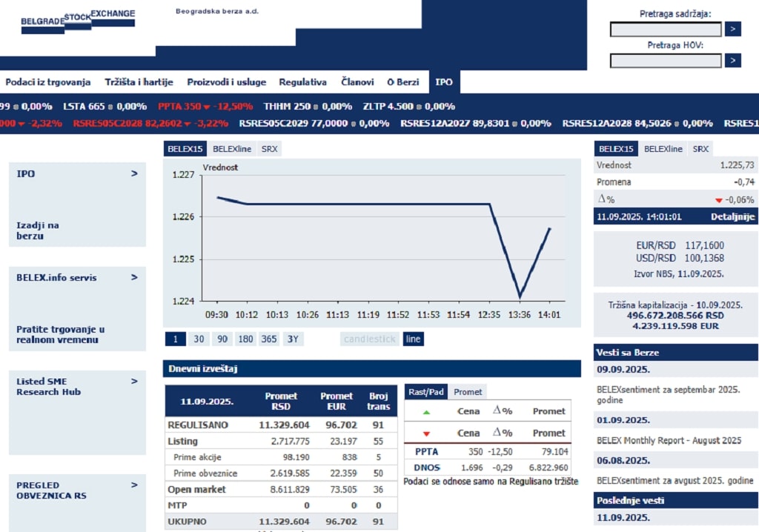The image size is (759, 532).
Task: Click the Detaljnije link
Action: tap(732, 216)
